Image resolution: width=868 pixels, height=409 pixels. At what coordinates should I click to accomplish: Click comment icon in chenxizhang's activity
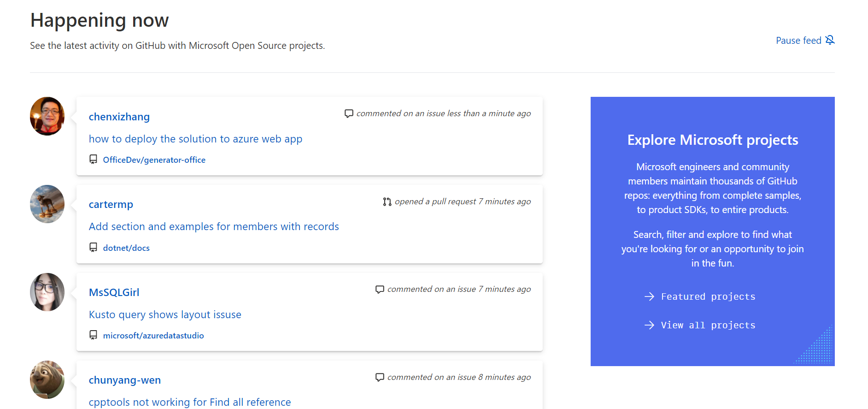(x=349, y=113)
